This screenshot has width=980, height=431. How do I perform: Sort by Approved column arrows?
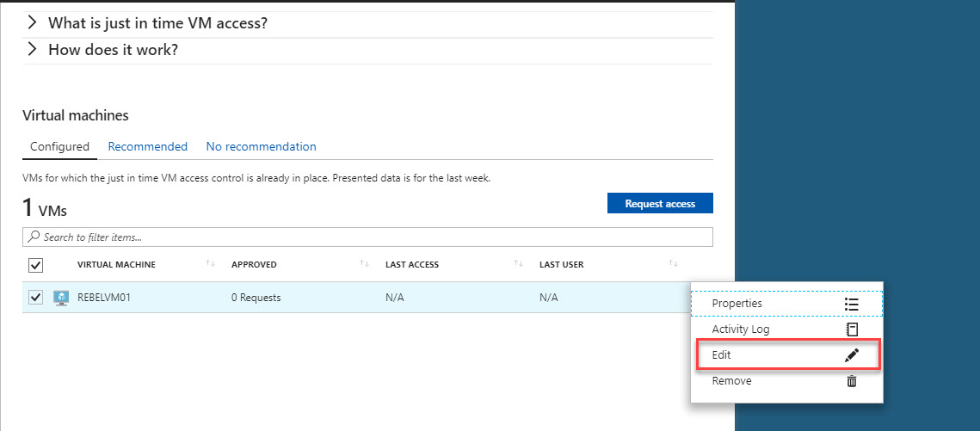coord(364,264)
